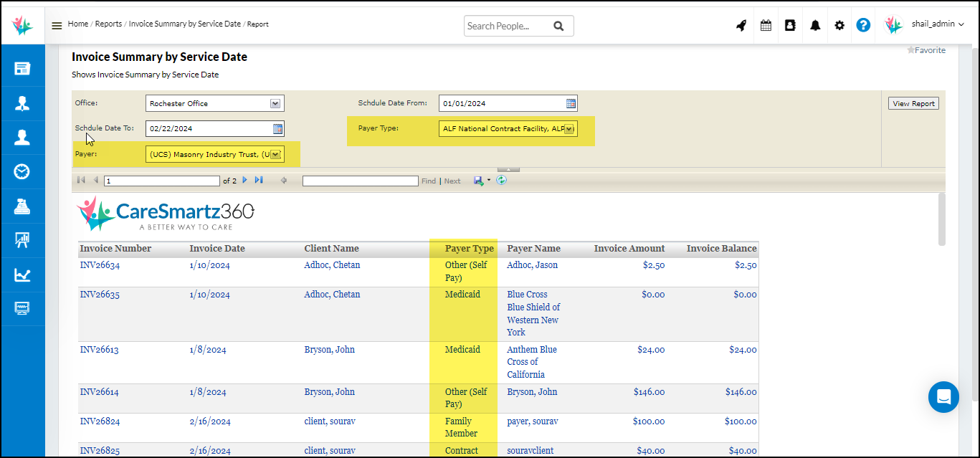
Task: Click the cash register icon in sidebar
Action: 22,206
